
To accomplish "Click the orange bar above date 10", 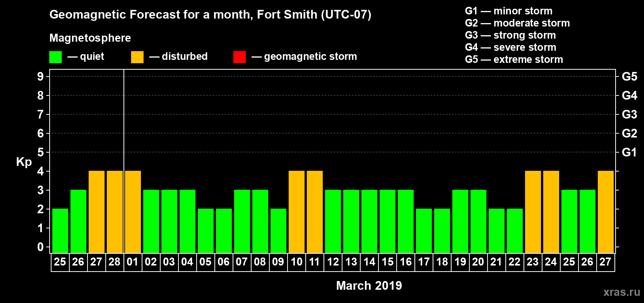I will point(297,212).
